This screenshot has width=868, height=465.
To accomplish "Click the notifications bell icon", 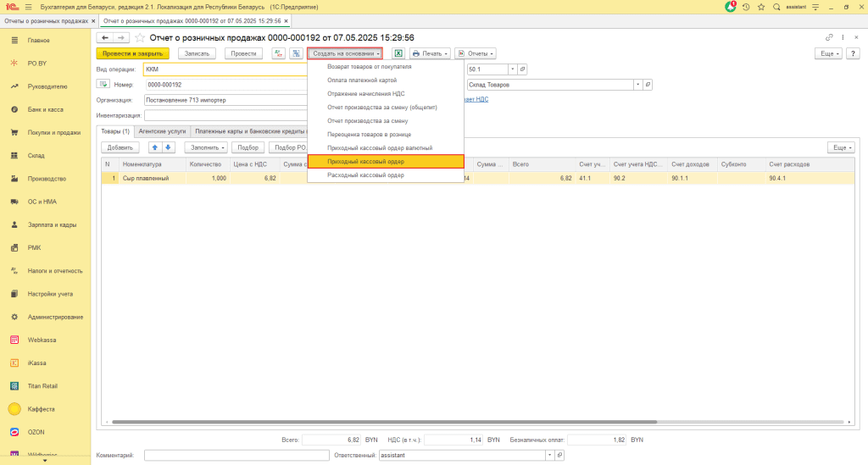I will point(731,7).
